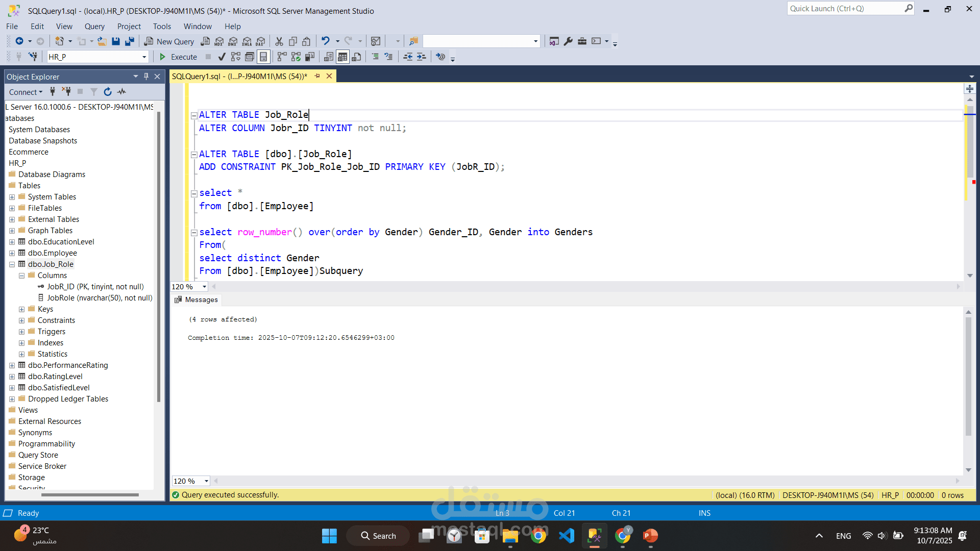
Task: Select Results to Text mode
Action: (x=329, y=57)
